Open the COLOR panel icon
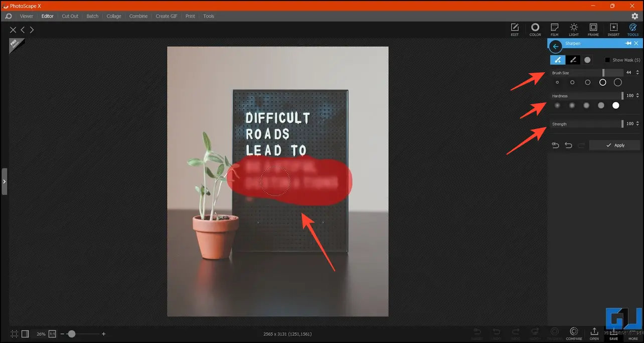644x343 pixels. 535,30
